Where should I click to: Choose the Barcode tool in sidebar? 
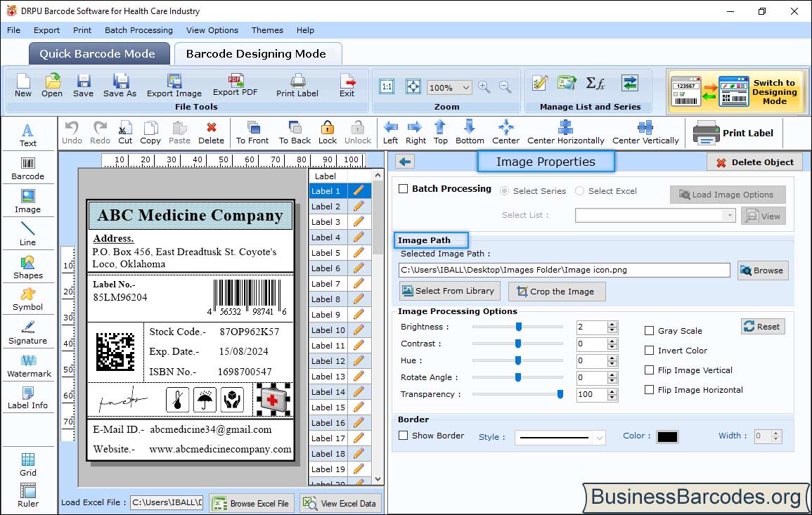[x=28, y=169]
